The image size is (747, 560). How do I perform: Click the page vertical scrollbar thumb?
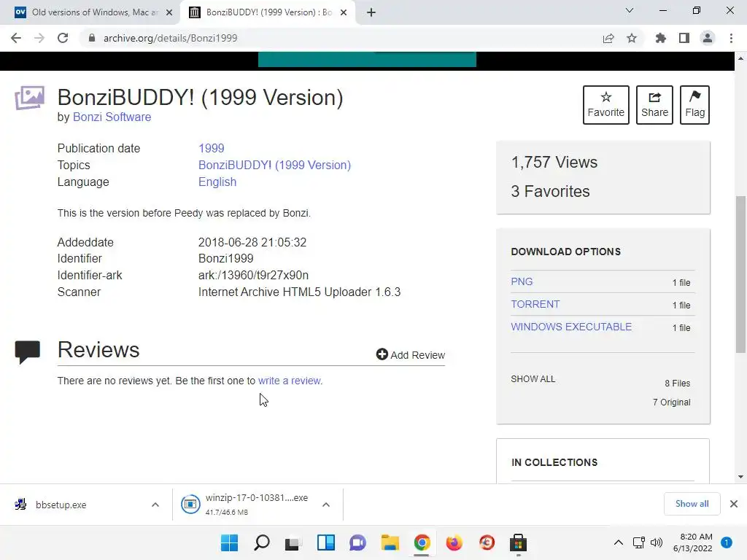(740, 274)
